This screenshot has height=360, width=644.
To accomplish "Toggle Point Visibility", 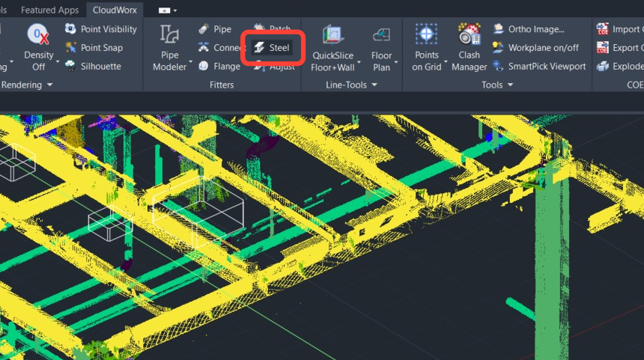I will 100,29.
